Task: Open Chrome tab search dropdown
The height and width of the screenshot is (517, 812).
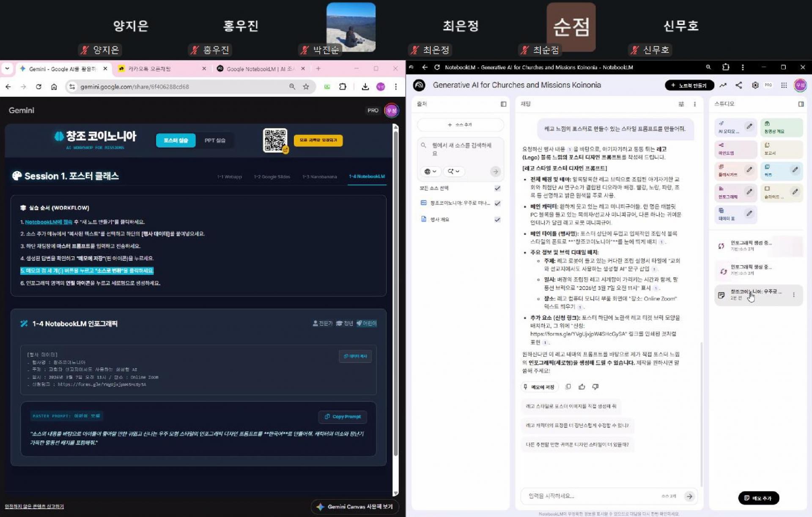Action: [7, 68]
